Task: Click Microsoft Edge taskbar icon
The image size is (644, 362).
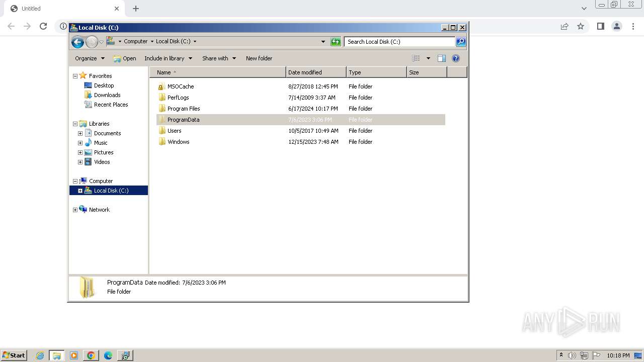Action: coord(108,355)
